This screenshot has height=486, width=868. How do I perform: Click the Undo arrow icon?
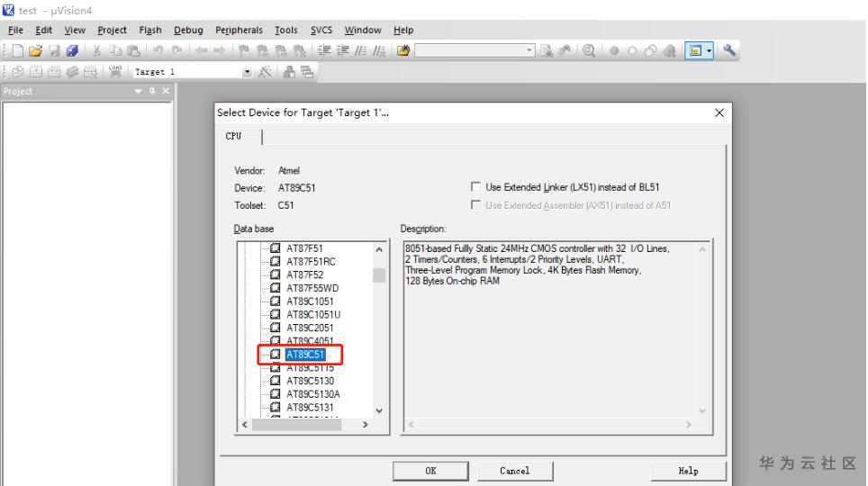(158, 51)
